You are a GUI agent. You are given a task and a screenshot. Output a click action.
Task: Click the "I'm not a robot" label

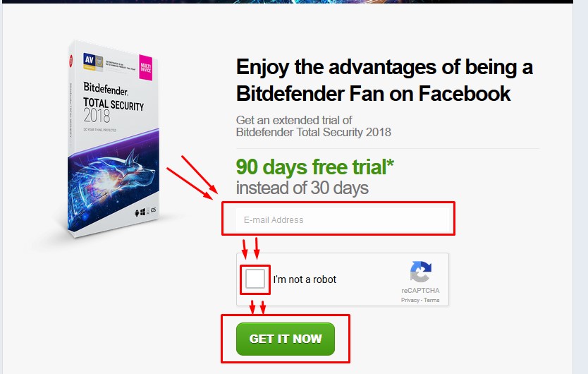305,279
